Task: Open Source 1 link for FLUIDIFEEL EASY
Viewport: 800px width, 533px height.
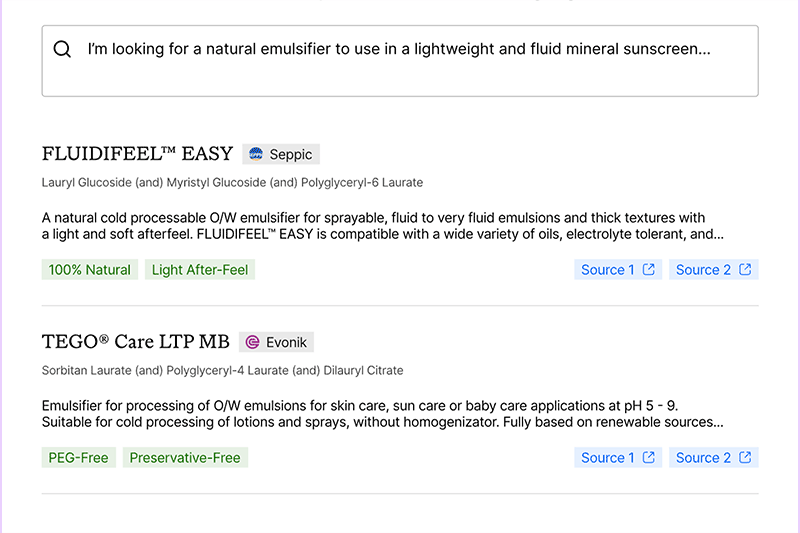Action: pyautogui.click(x=618, y=269)
